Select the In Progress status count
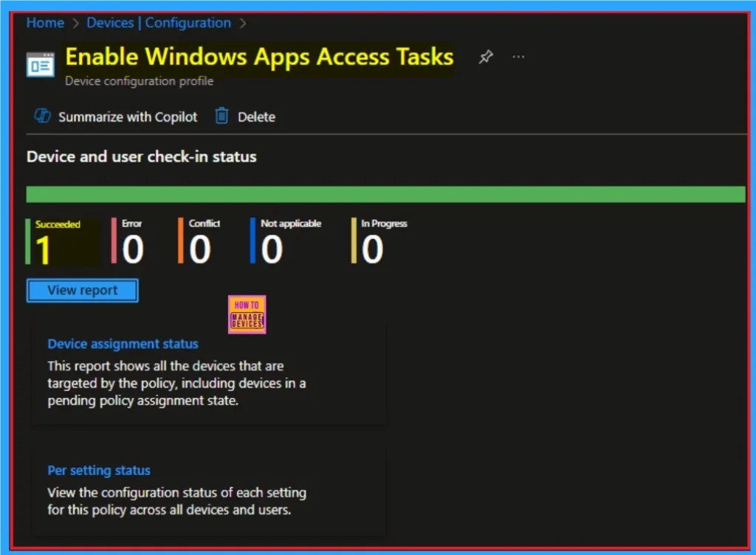This screenshot has width=756, height=555. [x=373, y=249]
